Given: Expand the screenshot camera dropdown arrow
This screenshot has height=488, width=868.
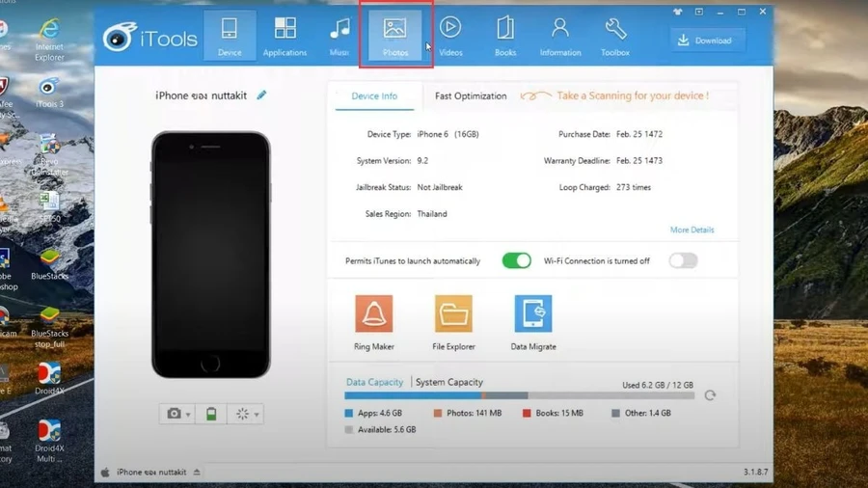Looking at the screenshot, I should tap(188, 415).
